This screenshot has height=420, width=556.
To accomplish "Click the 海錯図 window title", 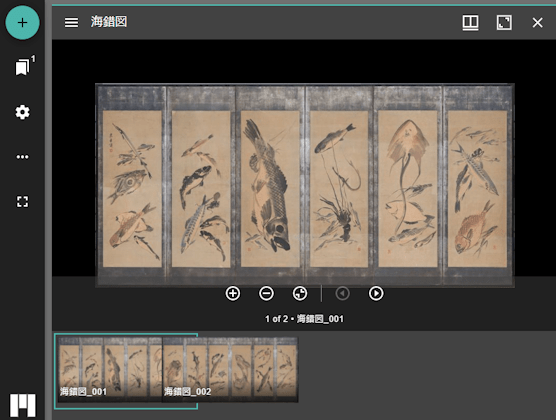I will tap(109, 22).
